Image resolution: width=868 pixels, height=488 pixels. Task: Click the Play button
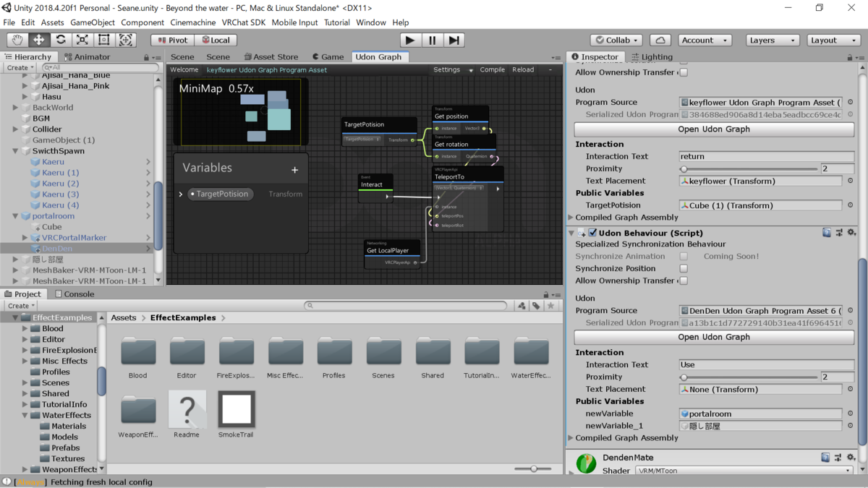(x=410, y=40)
